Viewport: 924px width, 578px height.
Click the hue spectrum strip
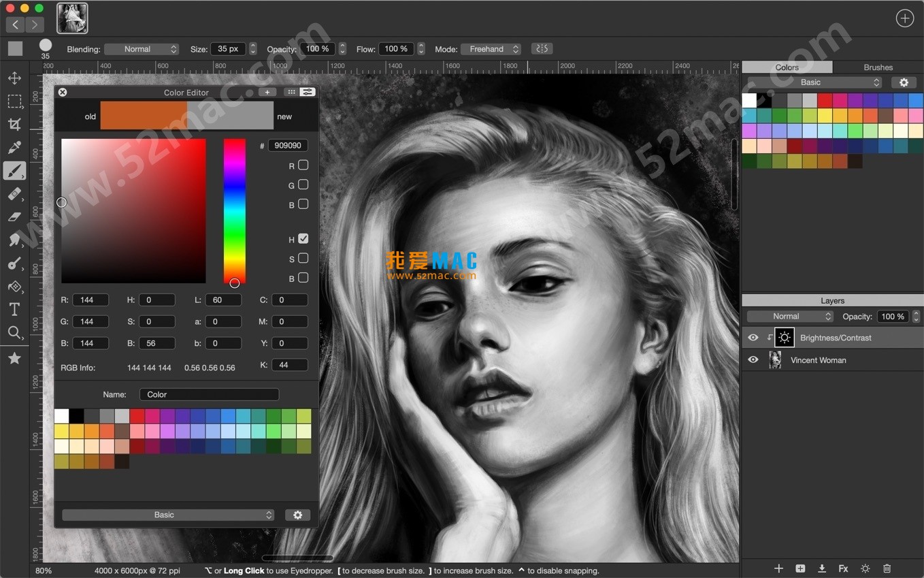click(x=235, y=211)
